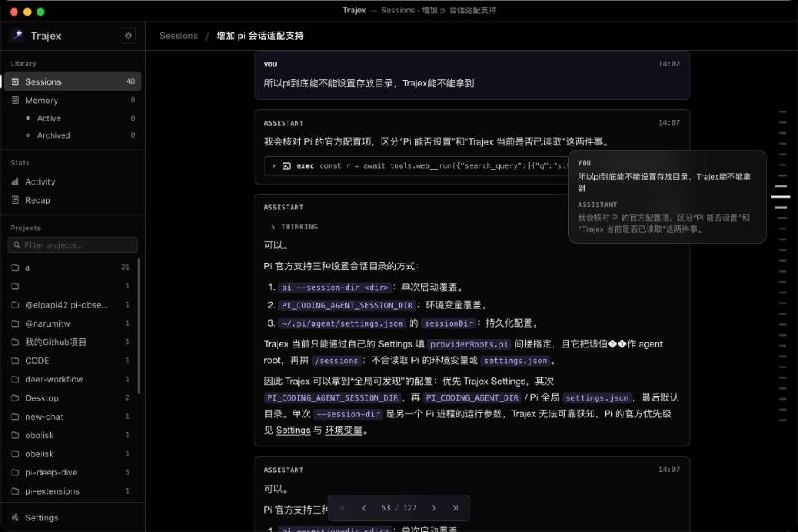Screen dimensions: 798x532
Task: Click the Settings sliders icon
Action: pos(15,517)
